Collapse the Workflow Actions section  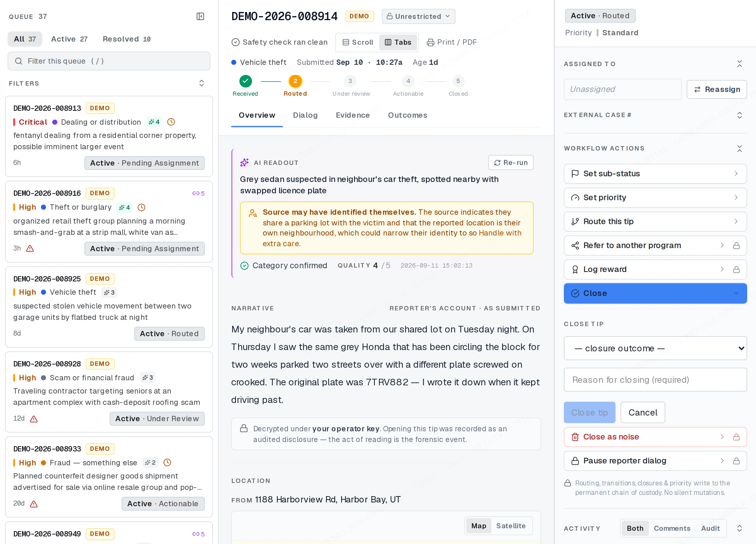click(739, 148)
